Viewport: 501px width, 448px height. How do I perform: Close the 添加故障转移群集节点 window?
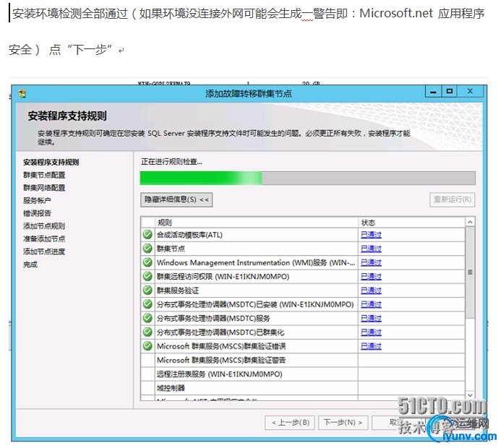tap(471, 91)
